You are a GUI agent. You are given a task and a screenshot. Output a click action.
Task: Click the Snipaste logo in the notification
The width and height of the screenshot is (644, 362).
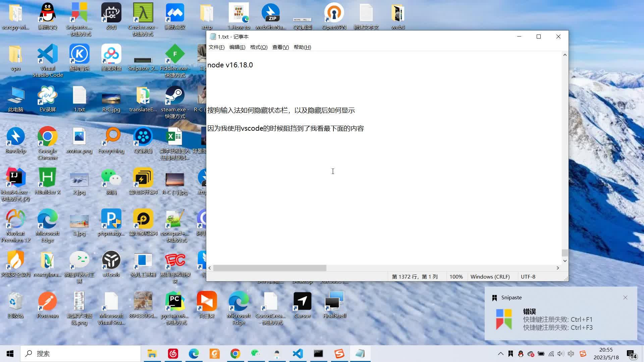(504, 319)
